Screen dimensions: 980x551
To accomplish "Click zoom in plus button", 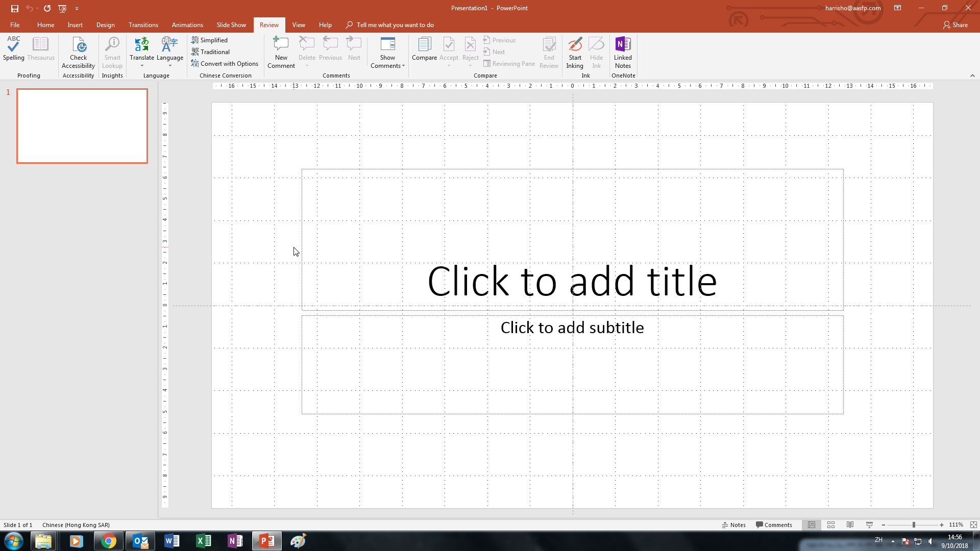I will 942,525.
